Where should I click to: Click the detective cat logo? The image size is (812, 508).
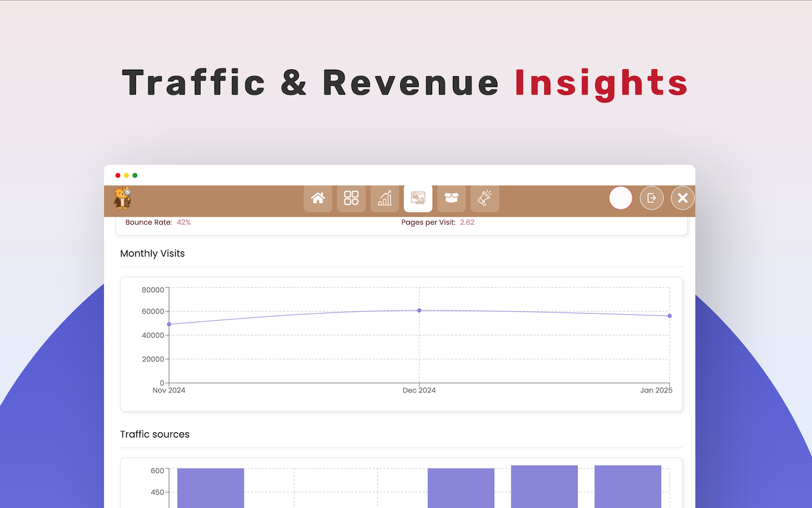(122, 198)
